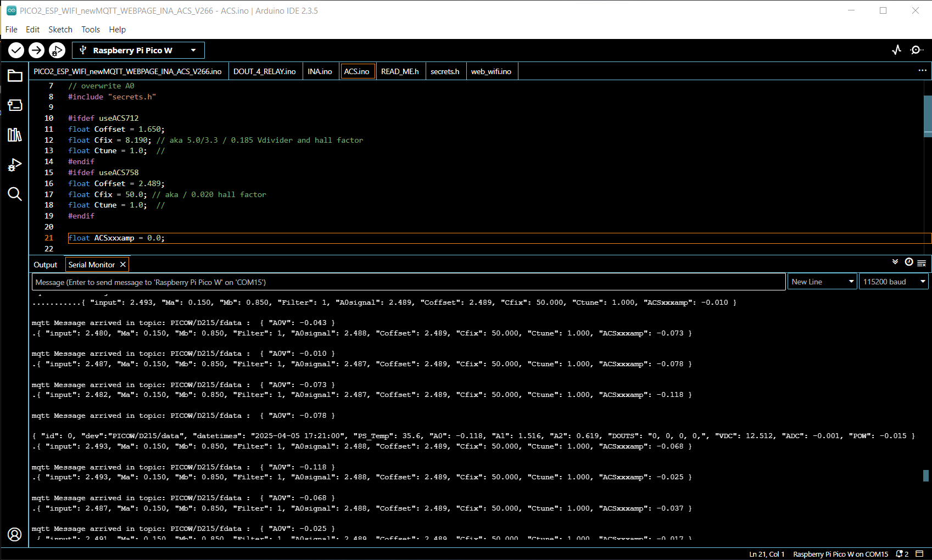The height and width of the screenshot is (560, 932).
Task: Open Serial Monitor magnifier icon in toolbar
Action: (917, 50)
